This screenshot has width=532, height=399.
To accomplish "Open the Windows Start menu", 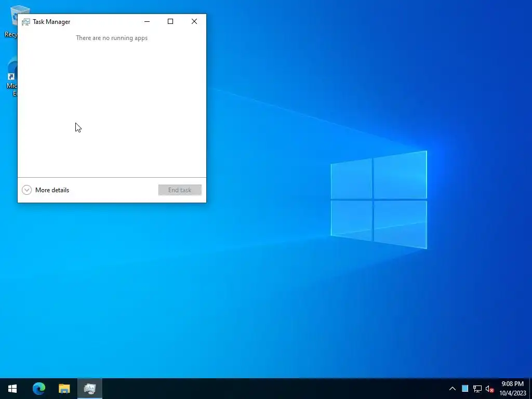I will tap(12, 389).
